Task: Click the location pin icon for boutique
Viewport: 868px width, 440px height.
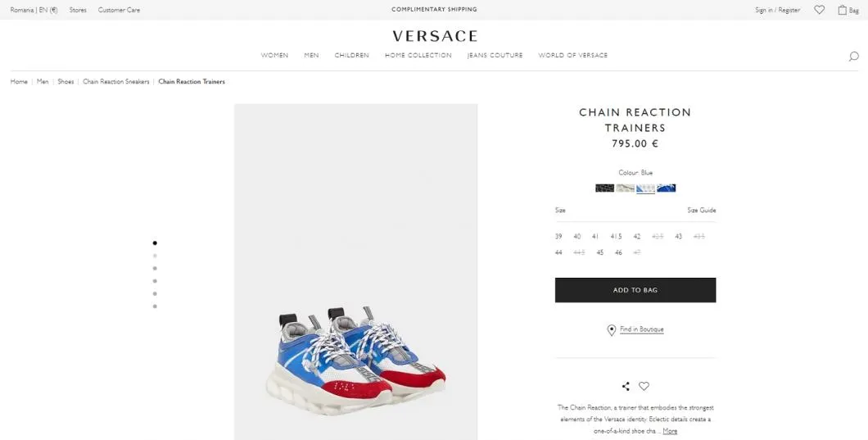Action: point(611,330)
